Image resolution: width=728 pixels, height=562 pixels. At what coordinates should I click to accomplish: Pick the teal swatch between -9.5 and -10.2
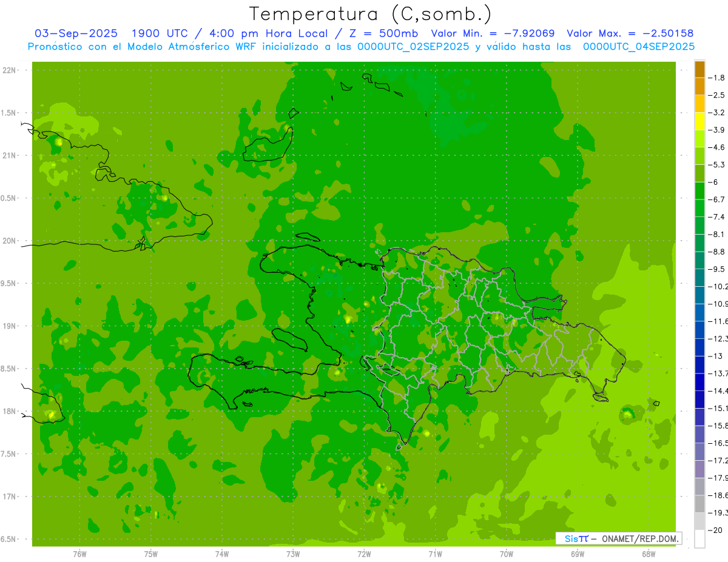(699, 278)
